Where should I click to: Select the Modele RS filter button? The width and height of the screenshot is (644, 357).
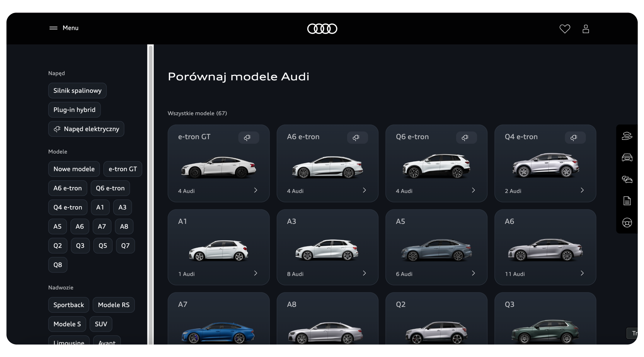(114, 305)
